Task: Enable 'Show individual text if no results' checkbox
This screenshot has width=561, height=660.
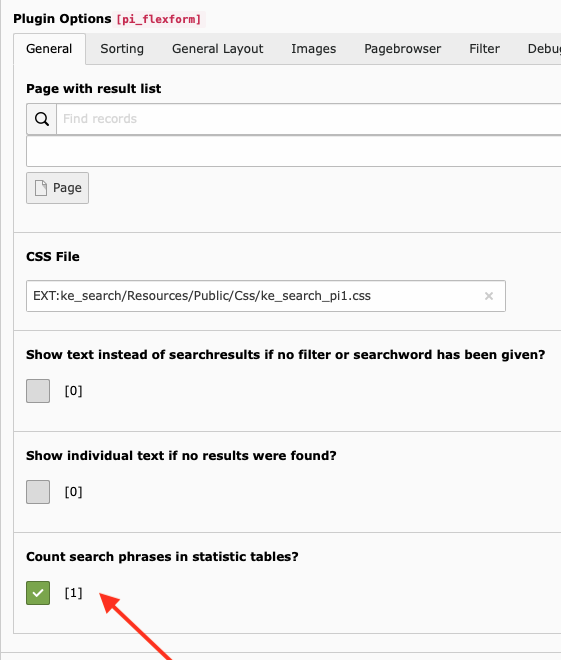Action: point(38,492)
